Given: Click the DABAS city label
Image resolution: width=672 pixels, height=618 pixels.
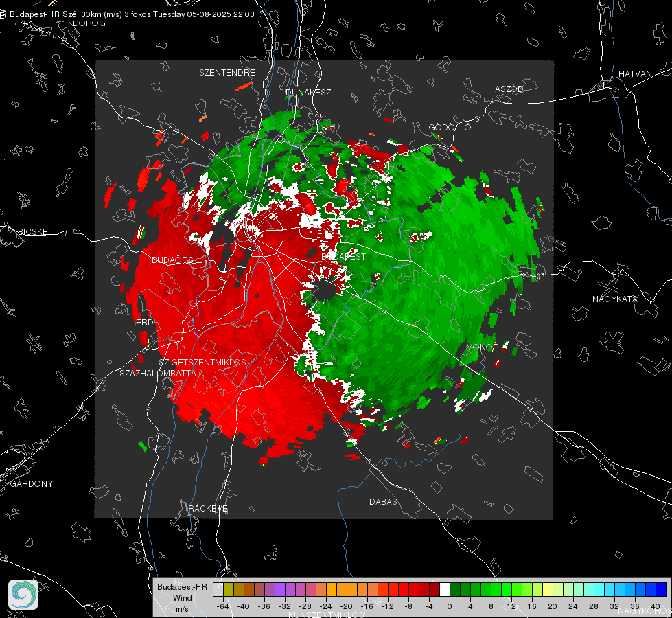Looking at the screenshot, I should (383, 501).
